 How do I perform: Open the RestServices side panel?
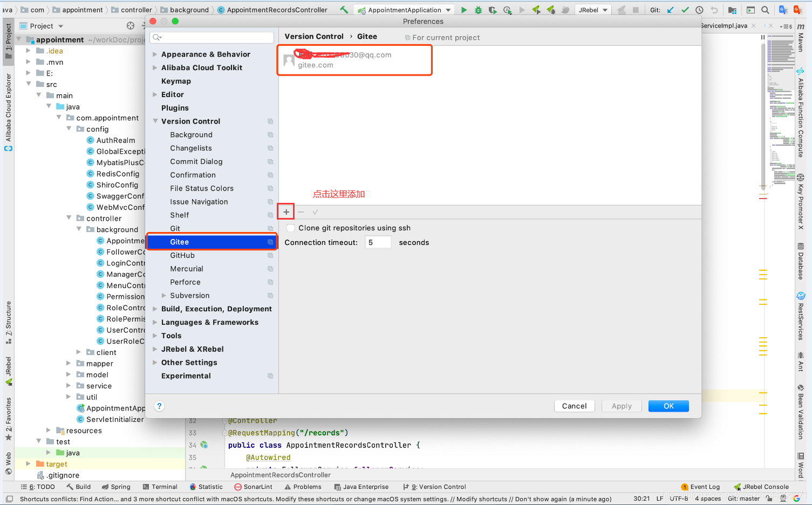pos(801,316)
